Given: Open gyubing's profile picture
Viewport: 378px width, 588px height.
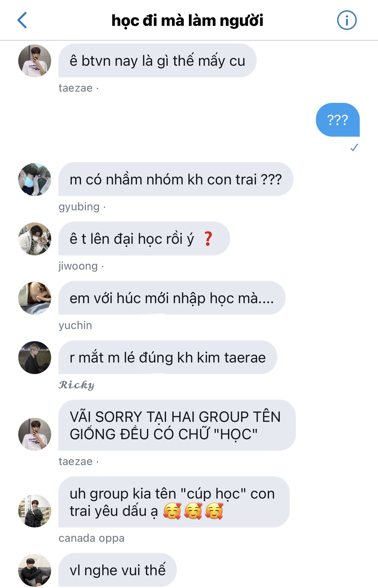Looking at the screenshot, I should click(35, 179).
